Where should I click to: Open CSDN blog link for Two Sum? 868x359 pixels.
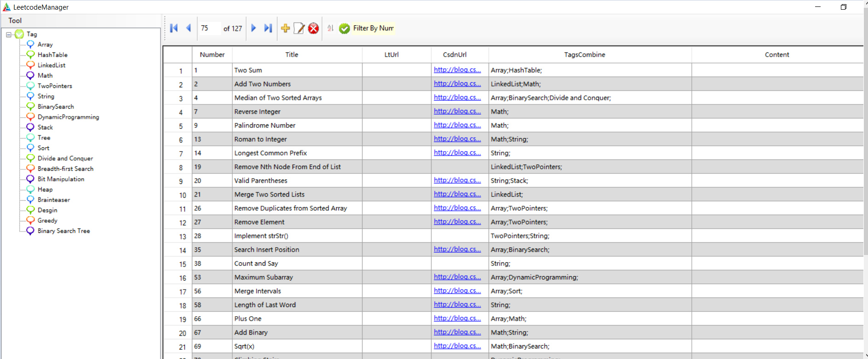tap(457, 70)
